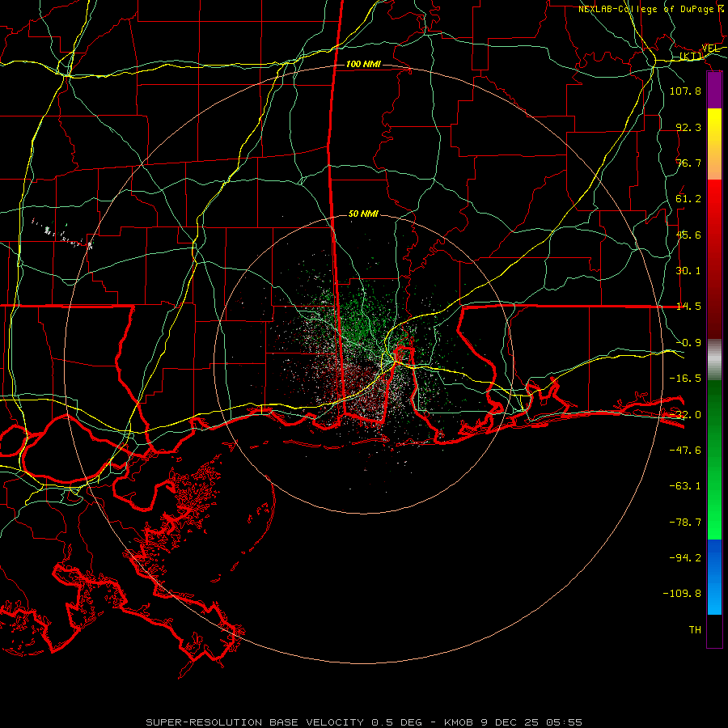The height and width of the screenshot is (728, 728).
Task: Click the Super-Resolution Base Velocity caption text
Action: [x=364, y=722]
